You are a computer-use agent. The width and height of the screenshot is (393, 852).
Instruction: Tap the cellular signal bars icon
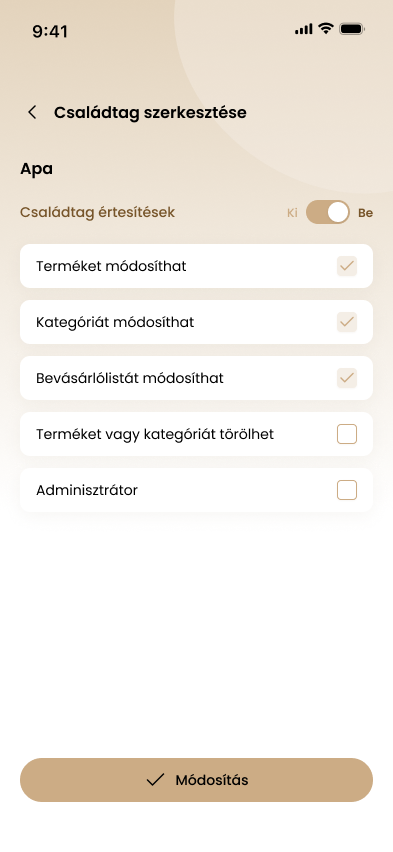click(x=304, y=29)
